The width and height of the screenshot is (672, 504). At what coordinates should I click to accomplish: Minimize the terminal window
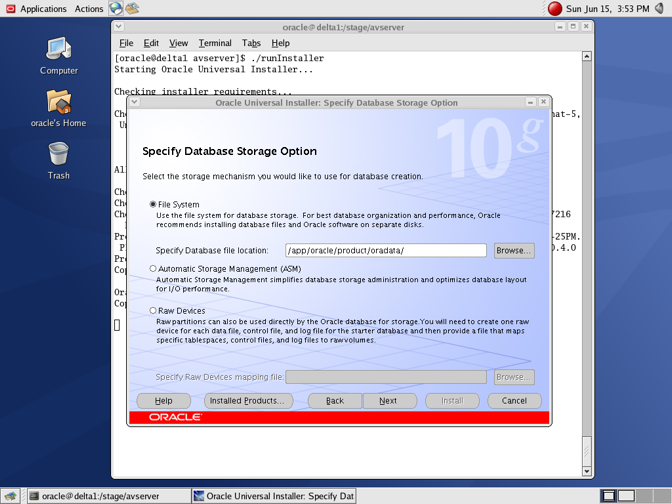tap(560, 27)
